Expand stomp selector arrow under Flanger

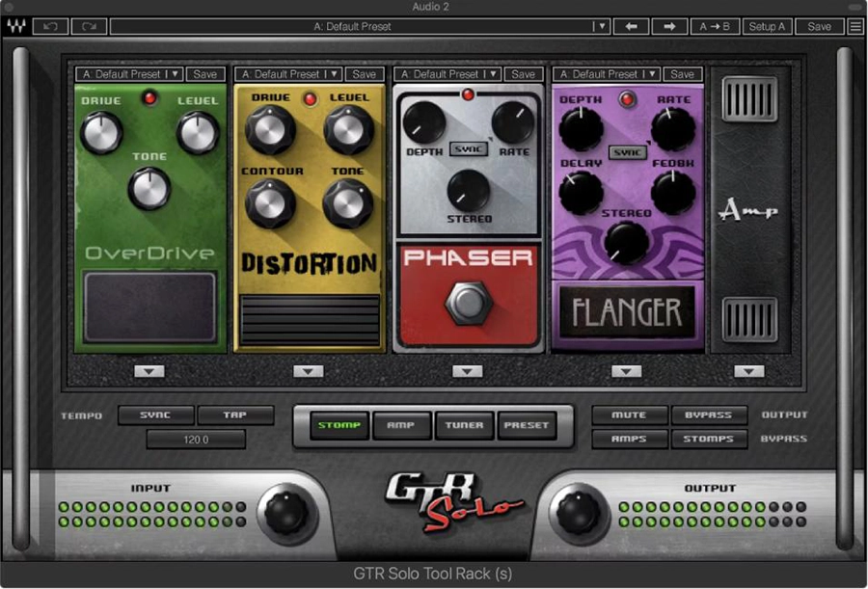click(x=627, y=371)
